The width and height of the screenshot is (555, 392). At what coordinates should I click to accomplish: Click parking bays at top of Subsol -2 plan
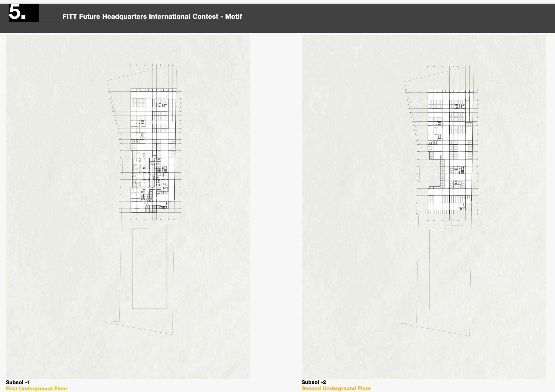pyautogui.click(x=435, y=102)
